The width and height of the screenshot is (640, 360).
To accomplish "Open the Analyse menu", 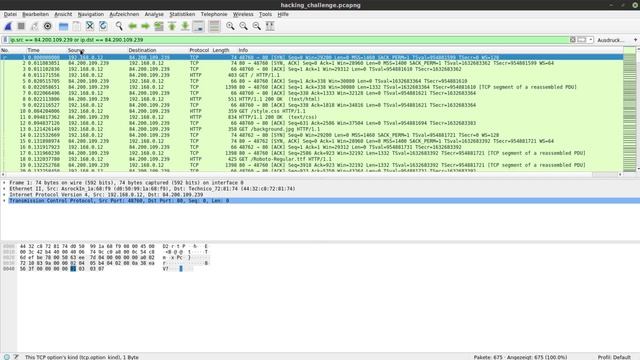I will (x=154, y=14).
